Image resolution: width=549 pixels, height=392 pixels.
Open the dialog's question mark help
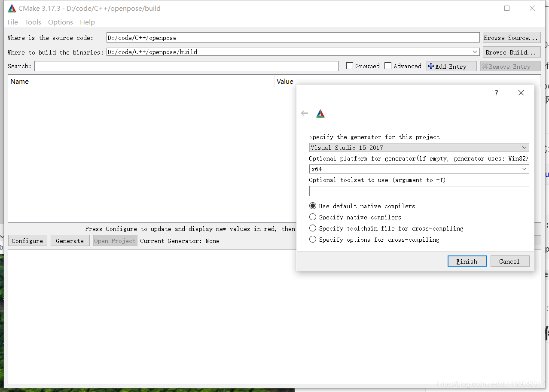(x=497, y=93)
